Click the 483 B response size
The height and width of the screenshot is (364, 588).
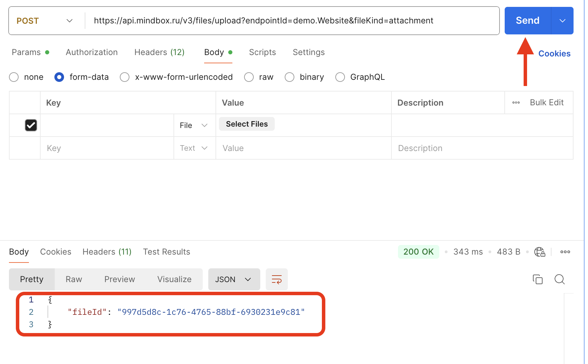point(508,252)
